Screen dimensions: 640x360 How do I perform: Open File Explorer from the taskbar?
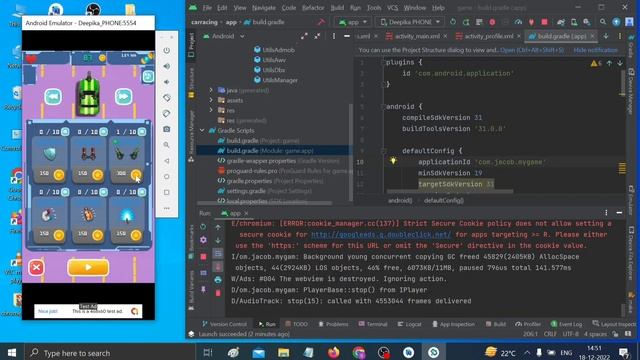283,352
